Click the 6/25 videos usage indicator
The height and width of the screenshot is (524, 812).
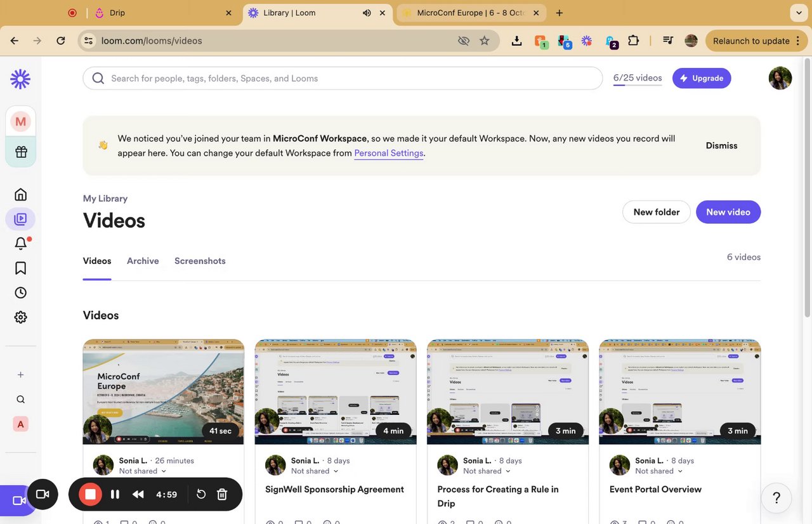click(638, 78)
